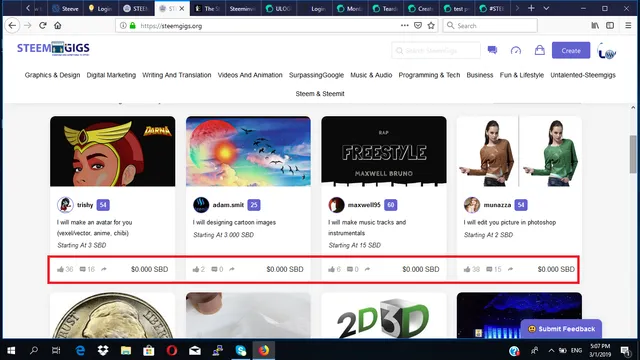Open Business category
Screen dimensions: 640x360
tap(480, 75)
